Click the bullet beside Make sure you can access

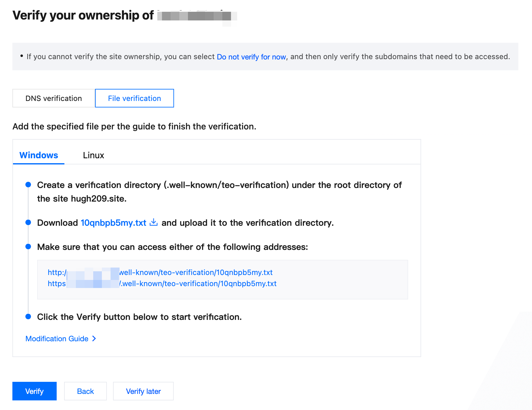(28, 246)
